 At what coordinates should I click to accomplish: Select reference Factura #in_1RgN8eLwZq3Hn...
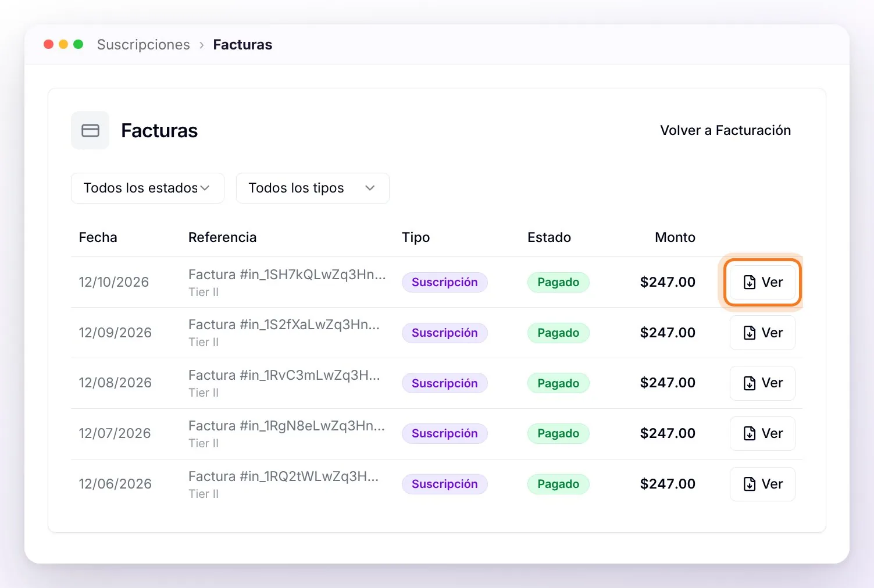[286, 426]
